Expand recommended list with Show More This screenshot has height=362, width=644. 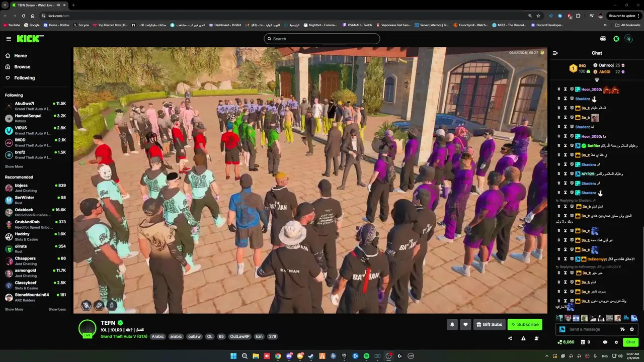[x=14, y=309]
